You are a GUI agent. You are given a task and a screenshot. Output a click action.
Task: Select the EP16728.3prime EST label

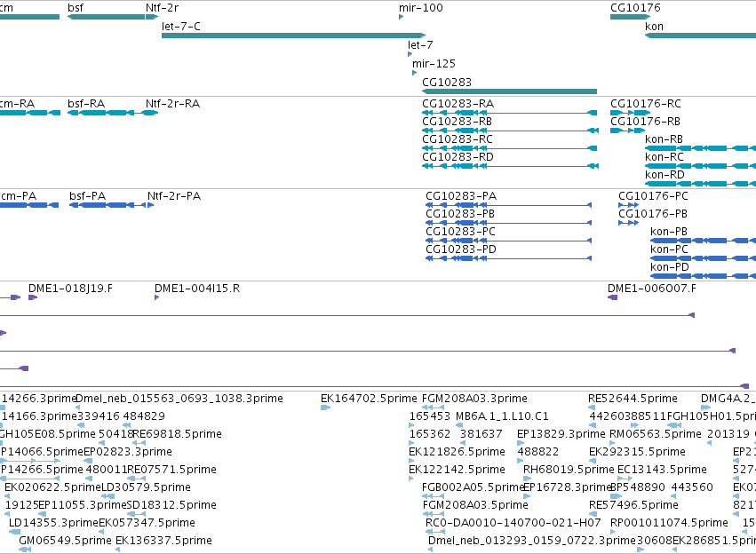coord(568,487)
